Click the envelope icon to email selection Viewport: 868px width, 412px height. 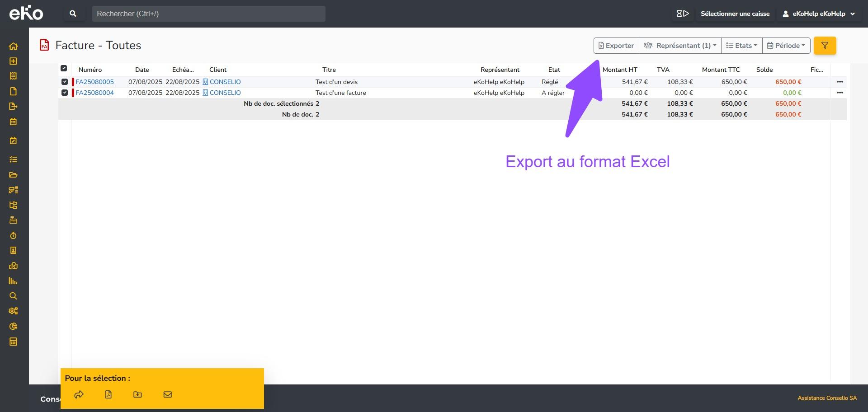(x=167, y=394)
